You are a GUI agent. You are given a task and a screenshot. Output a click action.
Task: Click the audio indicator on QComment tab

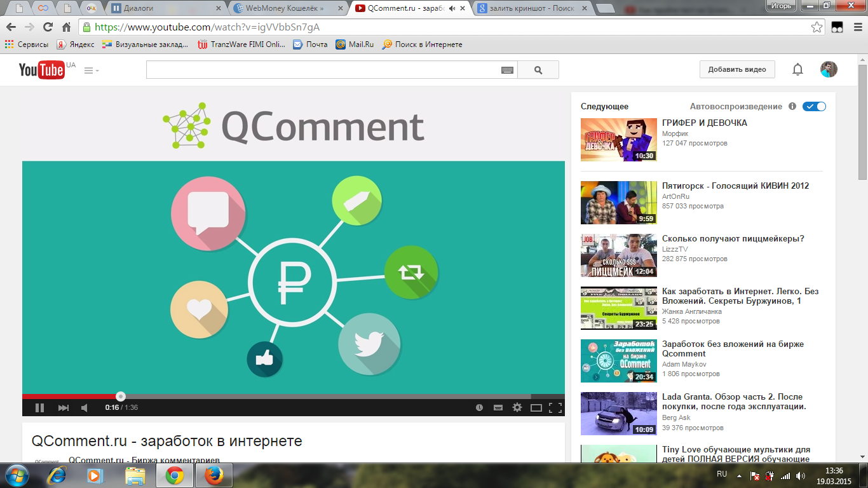[x=452, y=8]
